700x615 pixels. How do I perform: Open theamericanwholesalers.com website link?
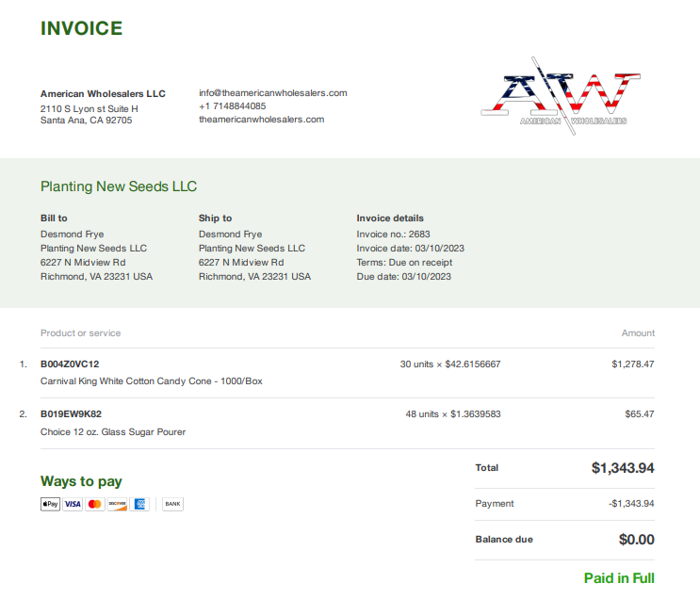point(262,120)
